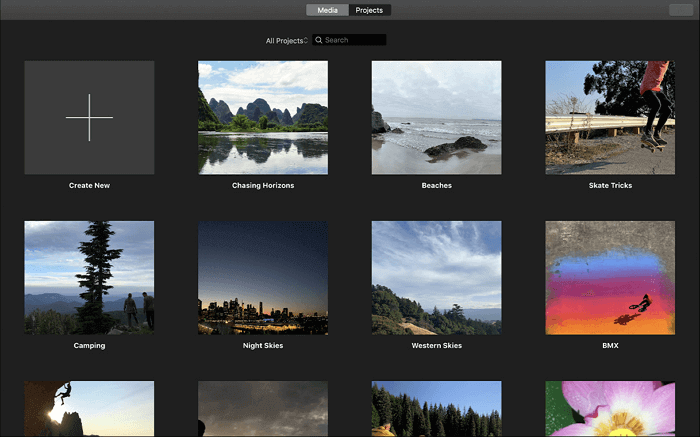Click the Create New label
Screen dimensions: 700x437
coord(89,185)
